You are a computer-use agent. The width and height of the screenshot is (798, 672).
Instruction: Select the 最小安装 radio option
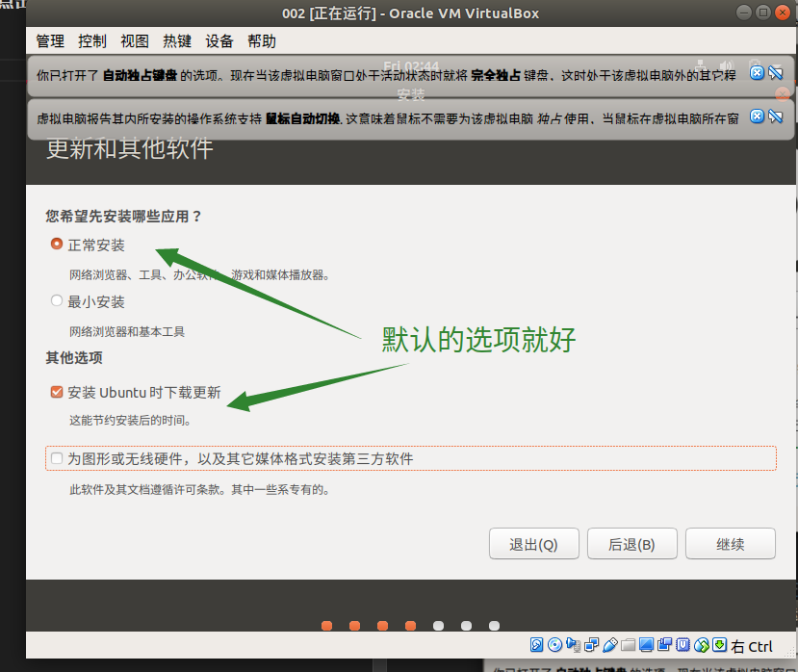[57, 301]
